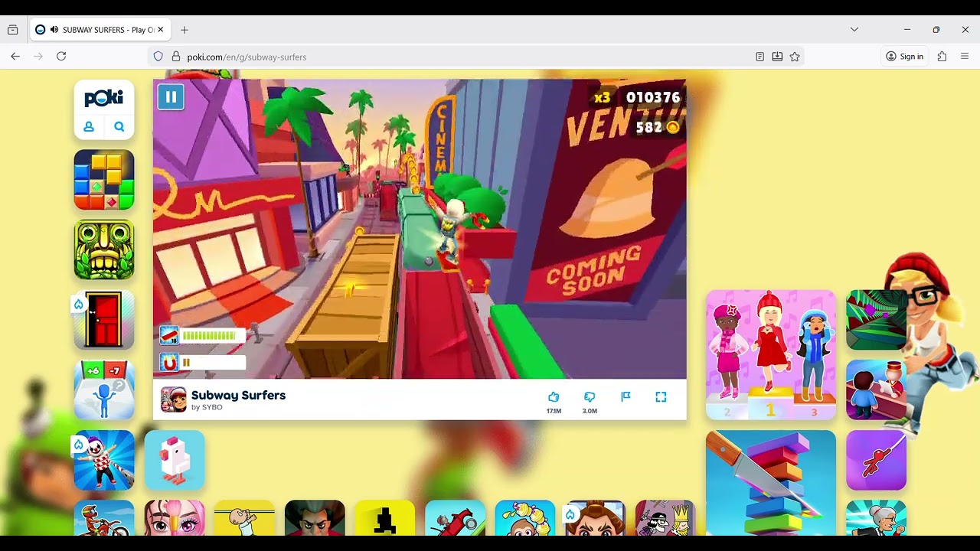Viewport: 980px width, 551px height.
Task: Like the game with thumbs up
Action: pyautogui.click(x=554, y=397)
